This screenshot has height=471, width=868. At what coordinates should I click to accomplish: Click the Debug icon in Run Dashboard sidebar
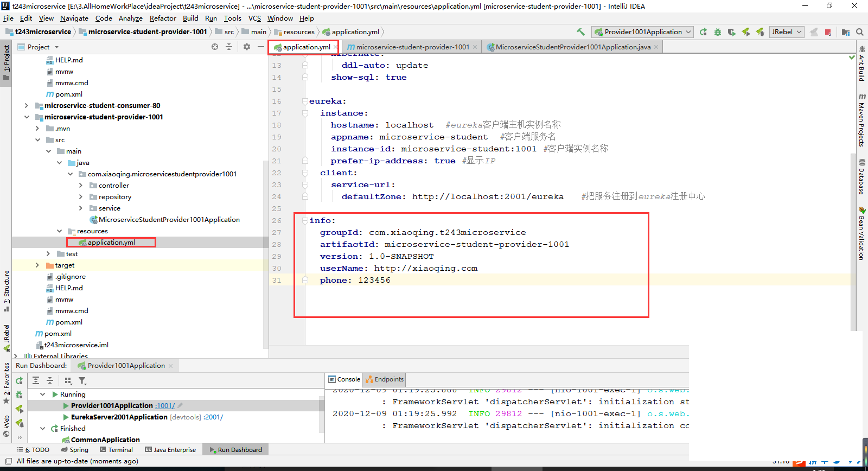[x=20, y=394]
